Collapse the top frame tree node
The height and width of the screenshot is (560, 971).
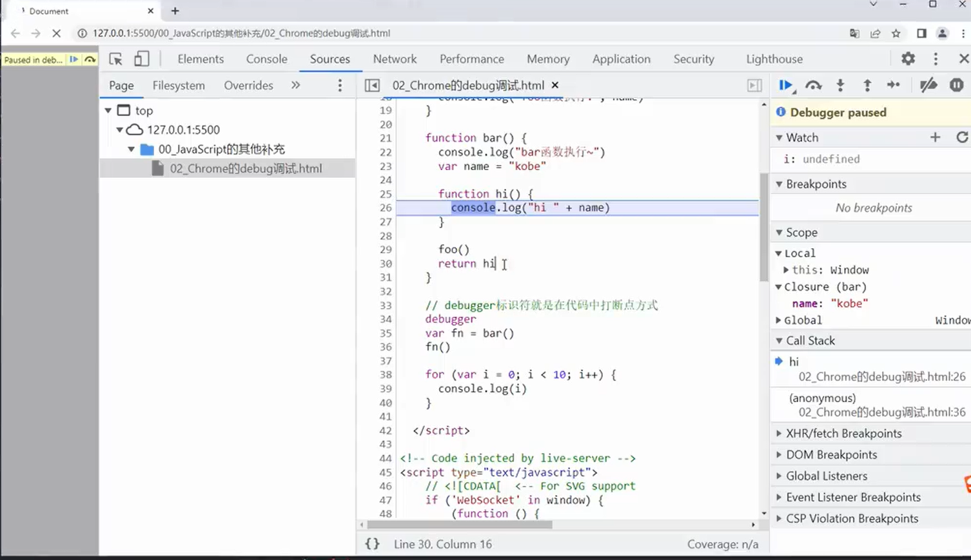coord(108,111)
